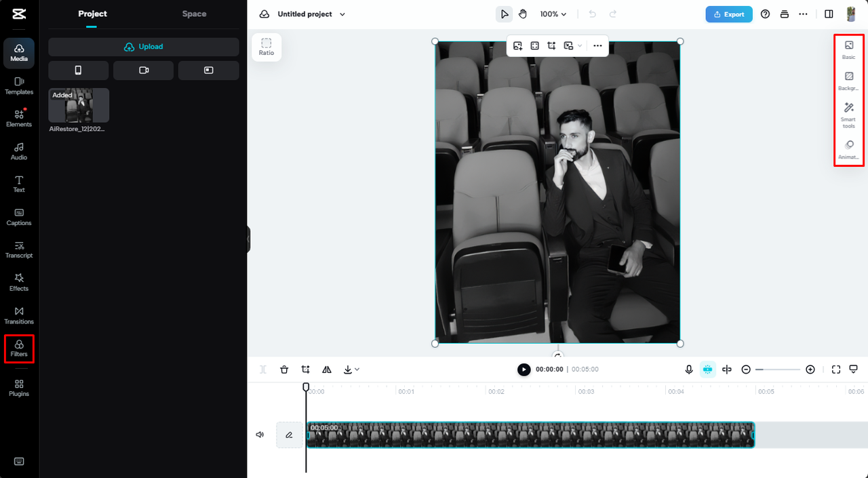Image resolution: width=868 pixels, height=478 pixels.
Task: Open the download dropdown in timeline toolbar
Action: (351, 370)
